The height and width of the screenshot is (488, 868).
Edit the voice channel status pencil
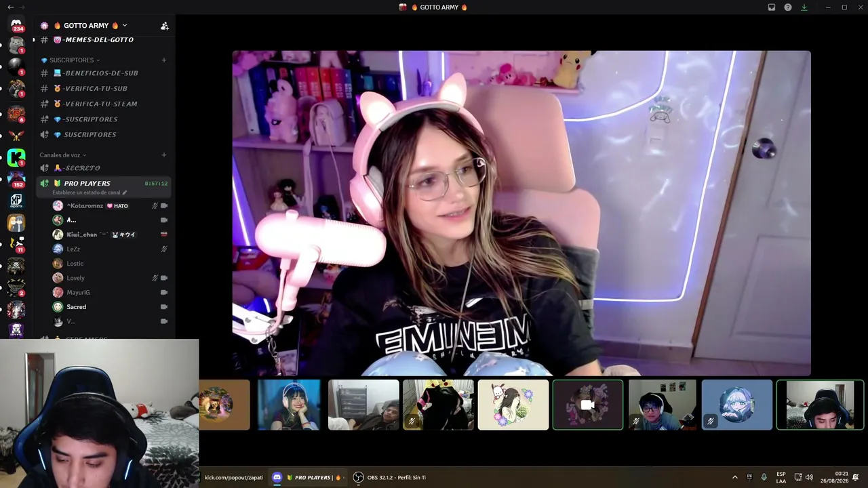124,192
